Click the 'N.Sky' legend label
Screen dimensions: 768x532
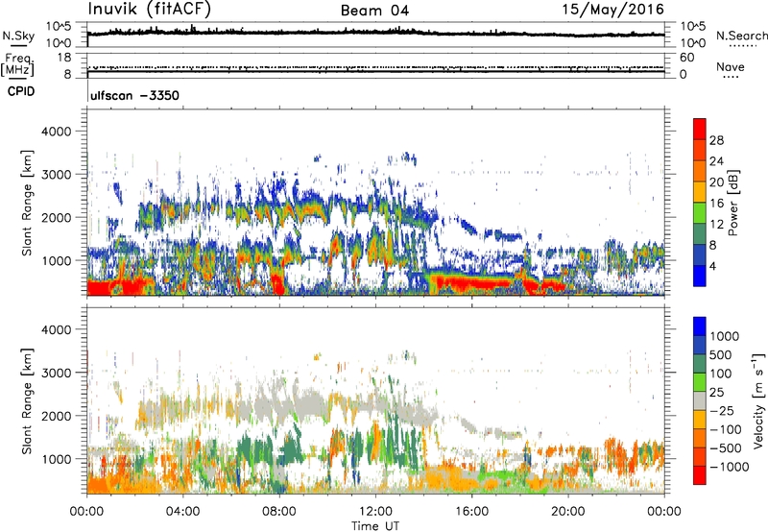(x=18, y=36)
